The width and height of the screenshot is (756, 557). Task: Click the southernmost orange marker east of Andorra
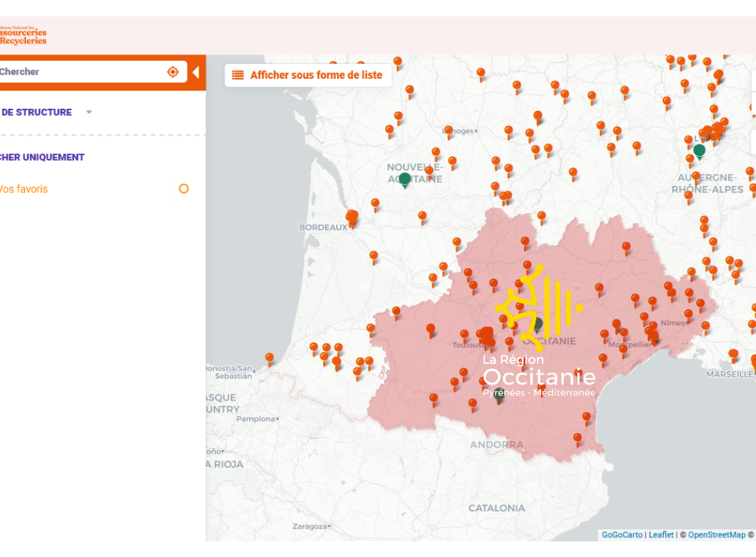(x=577, y=437)
